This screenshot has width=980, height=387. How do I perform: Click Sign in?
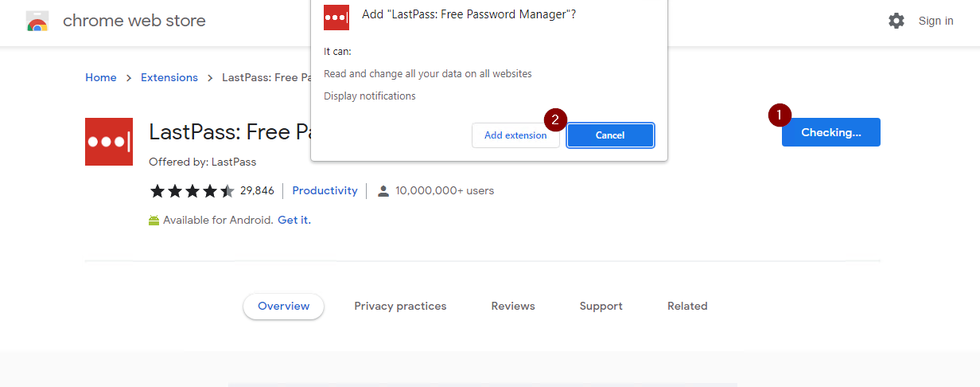(x=935, y=21)
